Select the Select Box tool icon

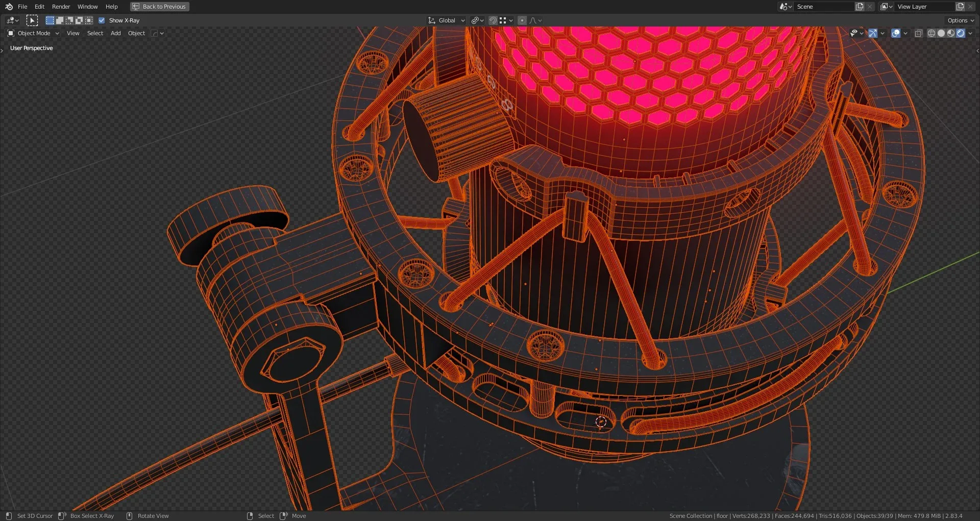click(32, 20)
